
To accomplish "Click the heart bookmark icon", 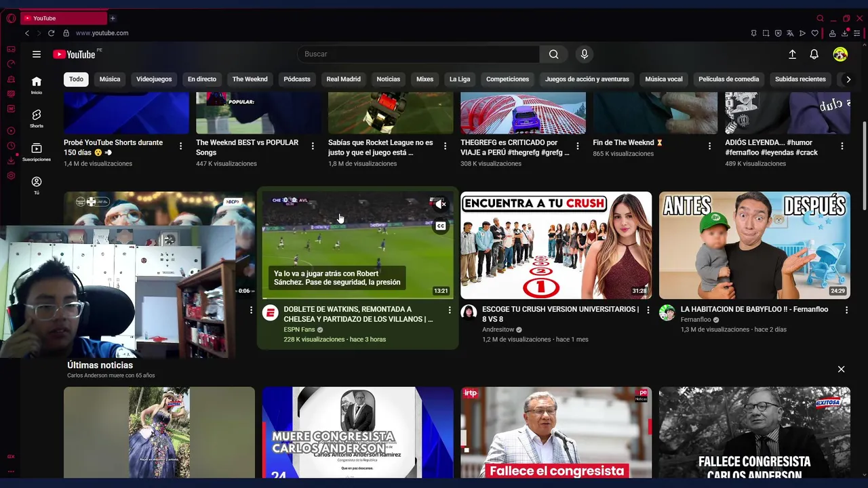I will tap(814, 33).
